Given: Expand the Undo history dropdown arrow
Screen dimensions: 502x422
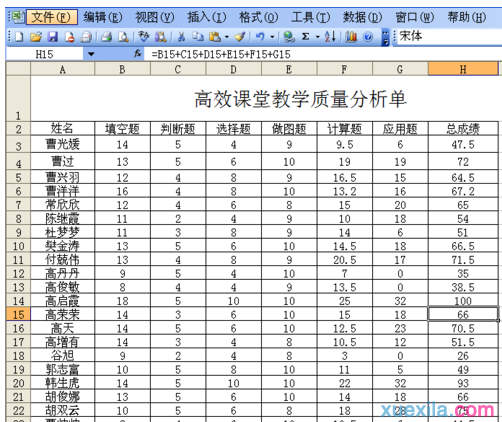Looking at the screenshot, I should point(272,37).
